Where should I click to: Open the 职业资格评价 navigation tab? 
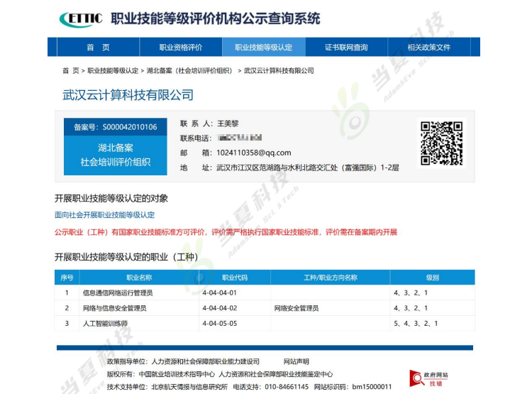tap(181, 48)
